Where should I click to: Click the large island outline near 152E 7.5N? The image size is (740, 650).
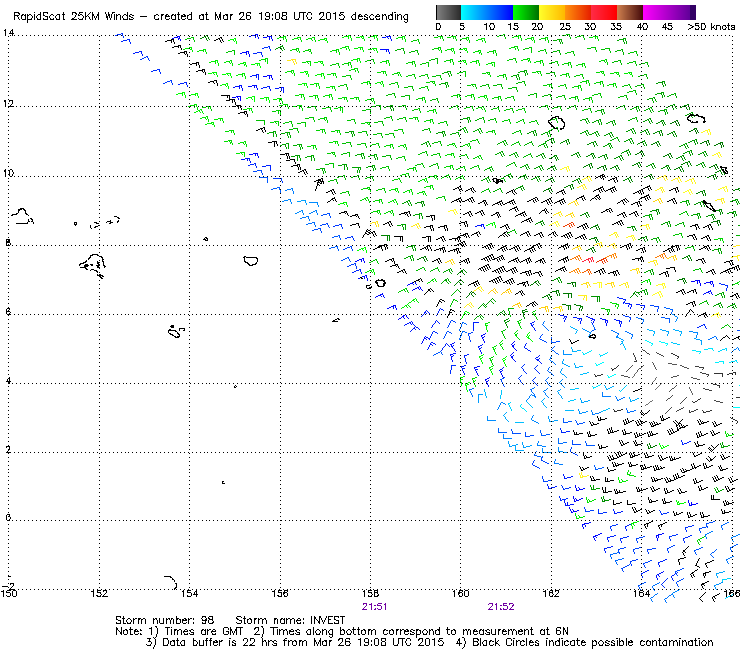click(x=92, y=266)
